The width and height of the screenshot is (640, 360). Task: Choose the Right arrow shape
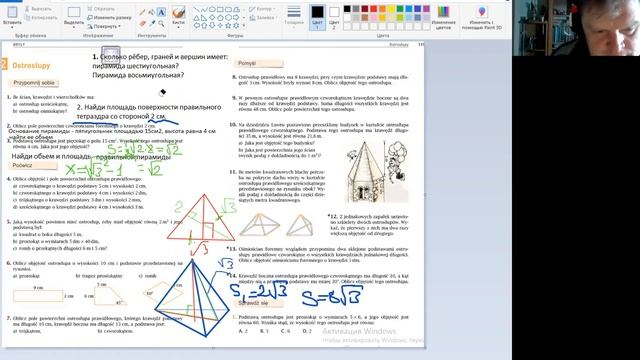[236, 18]
